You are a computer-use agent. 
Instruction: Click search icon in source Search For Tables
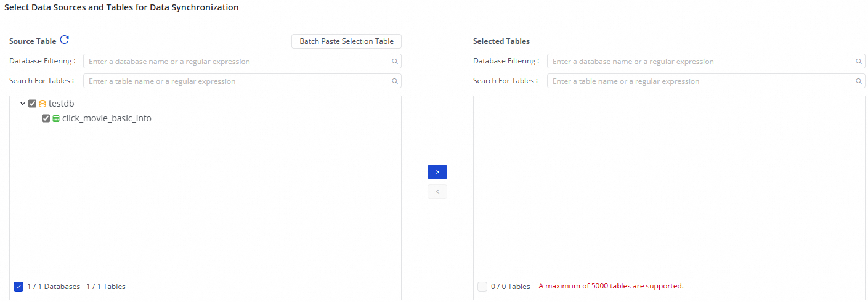[x=394, y=81]
